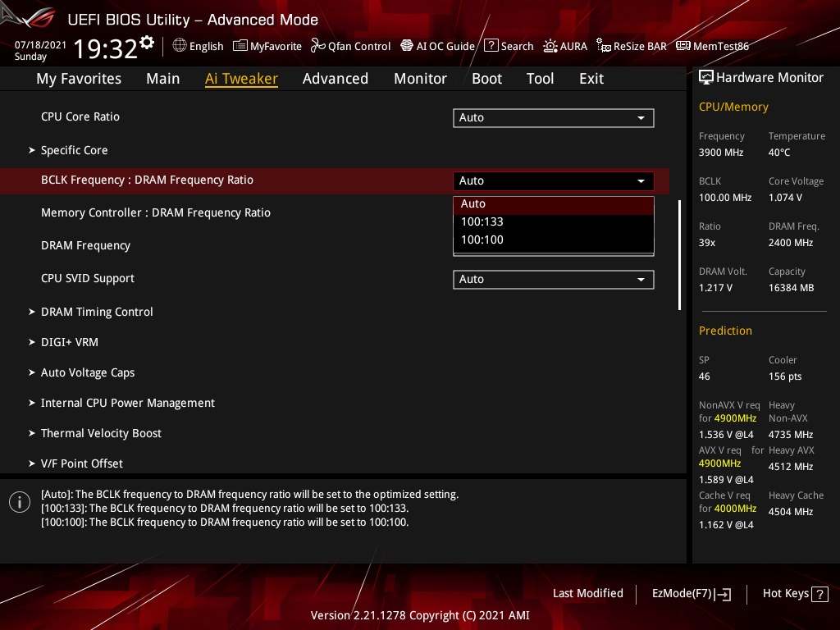The image size is (840, 630).
Task: Launch MemTest86
Action: click(712, 46)
